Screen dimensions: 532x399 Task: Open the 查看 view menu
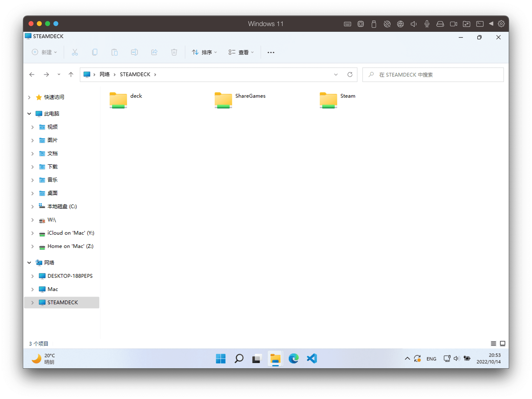pyautogui.click(x=241, y=52)
